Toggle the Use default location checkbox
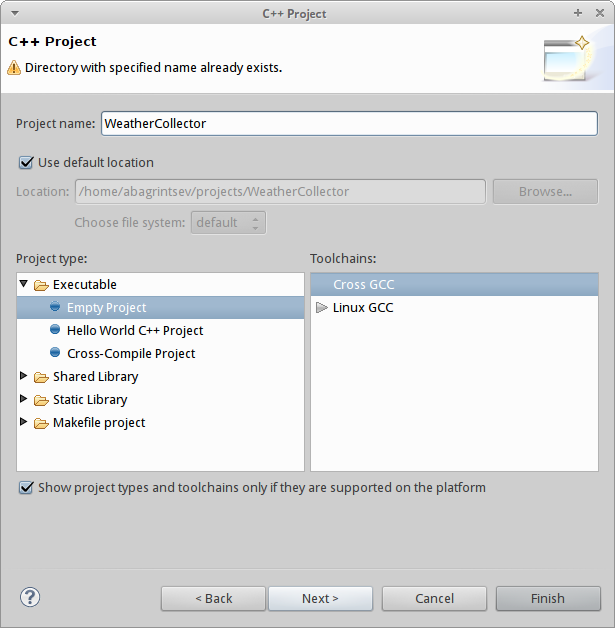This screenshot has width=615, height=628. [26, 162]
